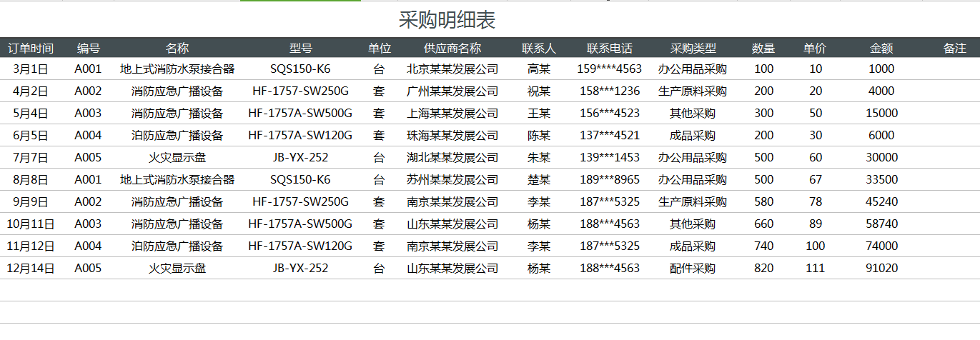Select contact 楚某
The width and height of the screenshot is (980, 340).
point(539,180)
